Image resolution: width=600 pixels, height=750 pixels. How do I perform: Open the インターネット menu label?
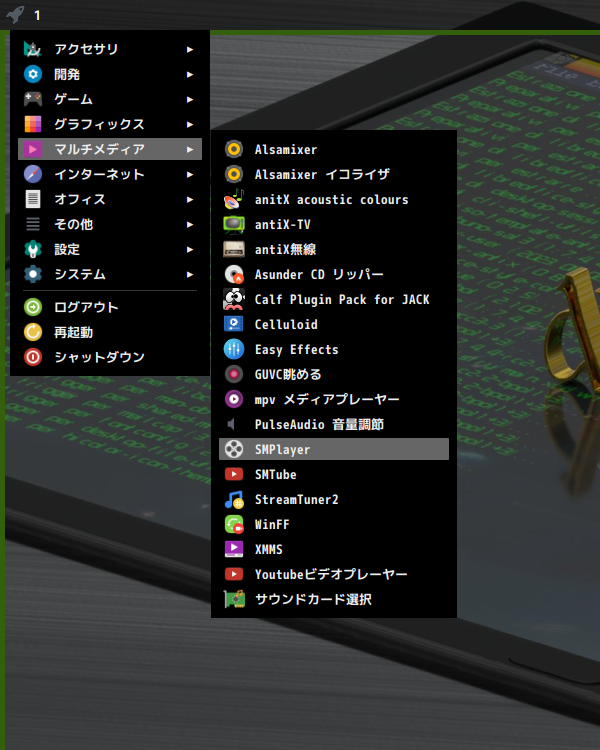99,174
